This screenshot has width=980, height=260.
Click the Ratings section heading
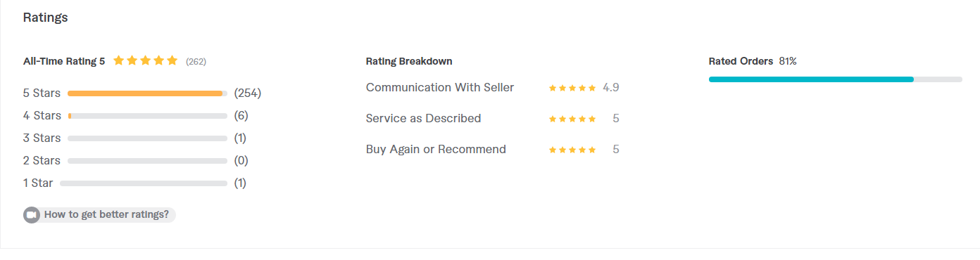pos(45,18)
